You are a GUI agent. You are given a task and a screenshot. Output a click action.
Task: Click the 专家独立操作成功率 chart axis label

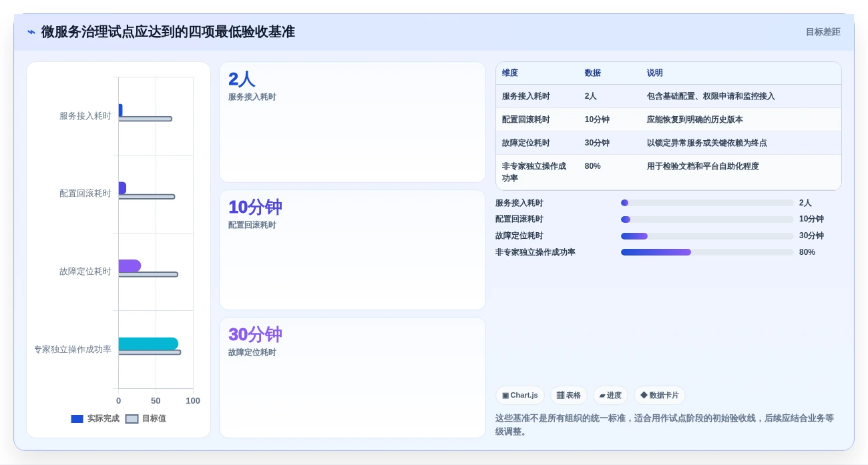click(73, 350)
